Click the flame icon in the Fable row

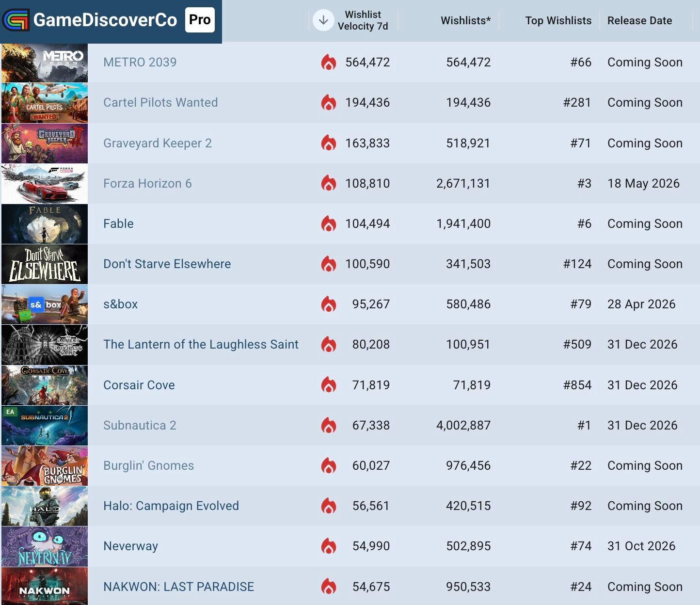(x=329, y=223)
